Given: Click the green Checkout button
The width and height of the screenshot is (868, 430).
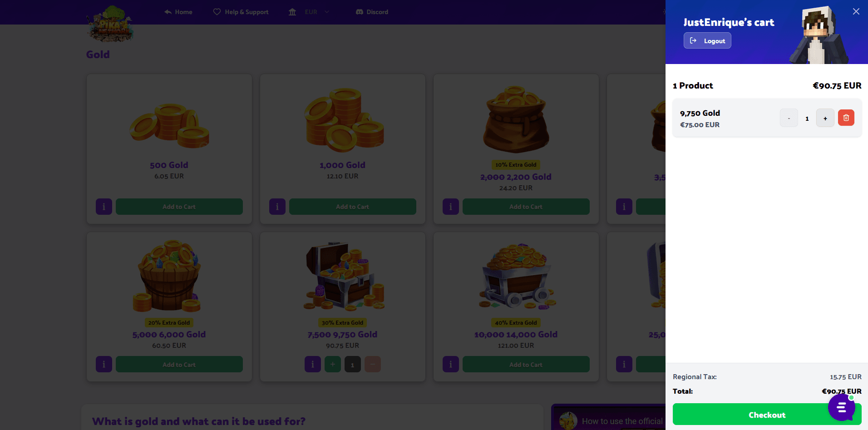Looking at the screenshot, I should pyautogui.click(x=767, y=415).
